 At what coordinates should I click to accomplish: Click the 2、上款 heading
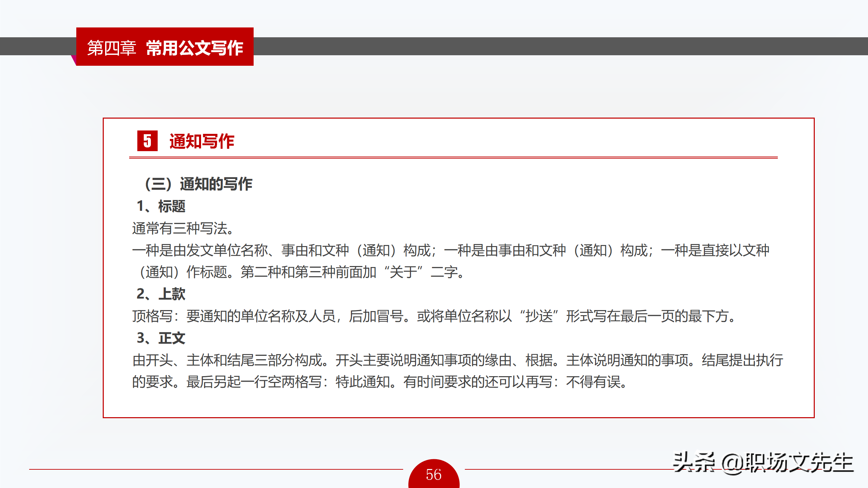pos(161,294)
